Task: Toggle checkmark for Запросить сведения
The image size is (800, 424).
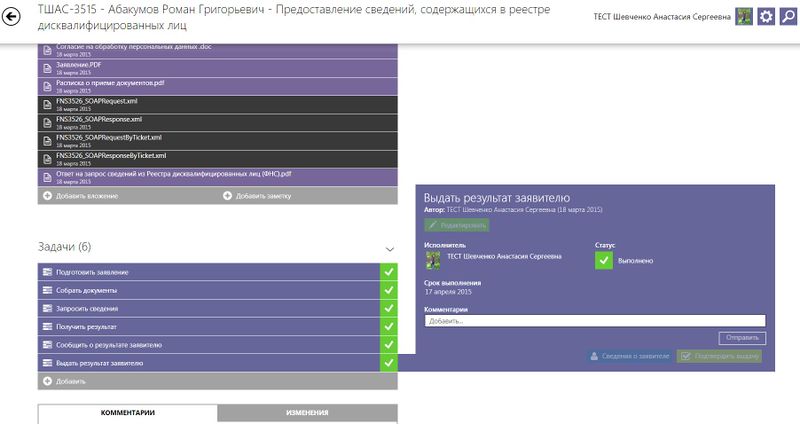Action: (x=389, y=308)
